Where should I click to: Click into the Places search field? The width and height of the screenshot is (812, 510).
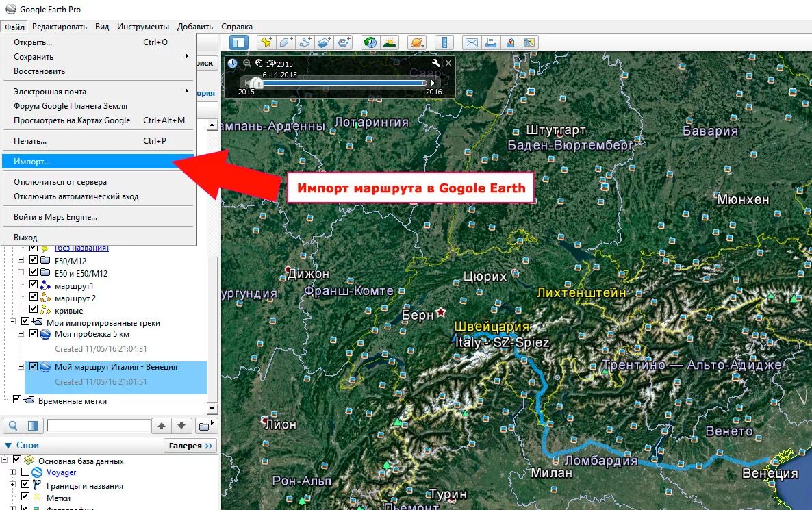click(99, 426)
